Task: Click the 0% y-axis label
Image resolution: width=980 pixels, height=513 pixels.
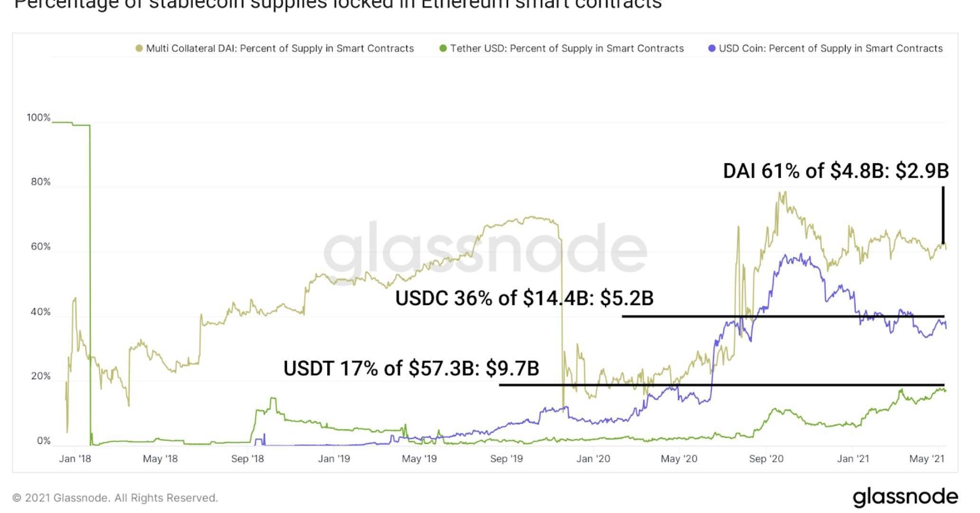Action: click(43, 441)
